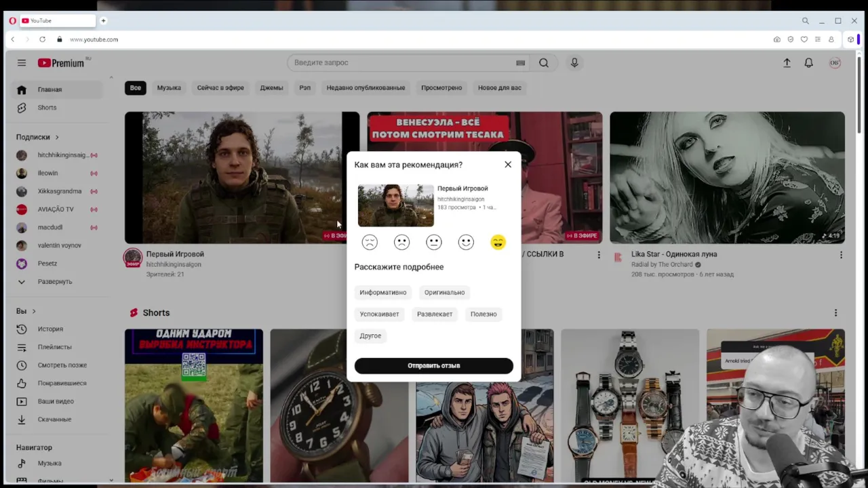Open Xikkasgrandma subscription channel

pyautogui.click(x=56, y=191)
